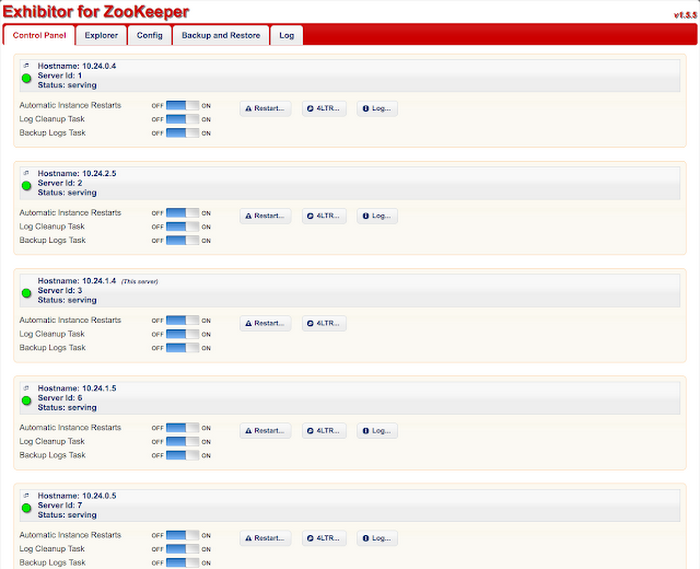Restart the ZooKeeper instance on server 6
The height and width of the screenshot is (569, 700).
click(x=265, y=431)
